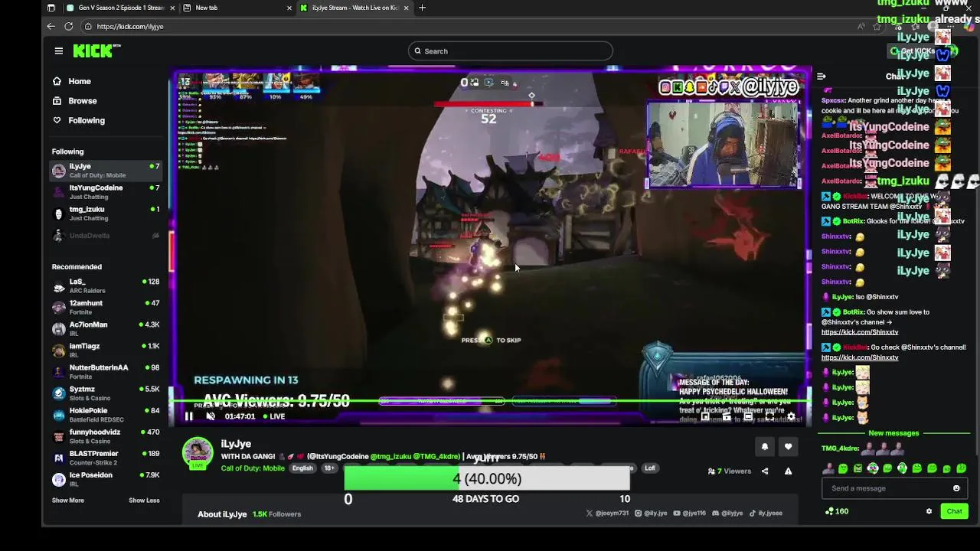Open BLASTPremier recommended channel
Screen dimensions: 980x551
point(106,457)
